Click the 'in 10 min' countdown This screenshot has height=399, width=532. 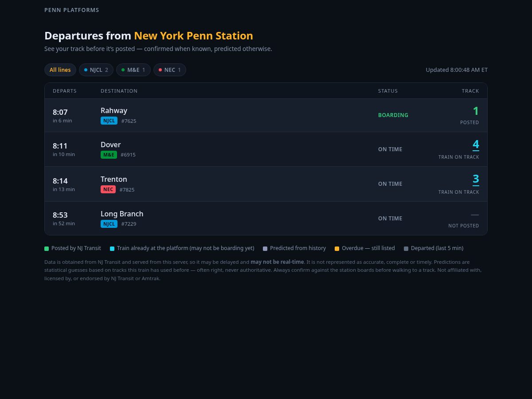coord(64,154)
